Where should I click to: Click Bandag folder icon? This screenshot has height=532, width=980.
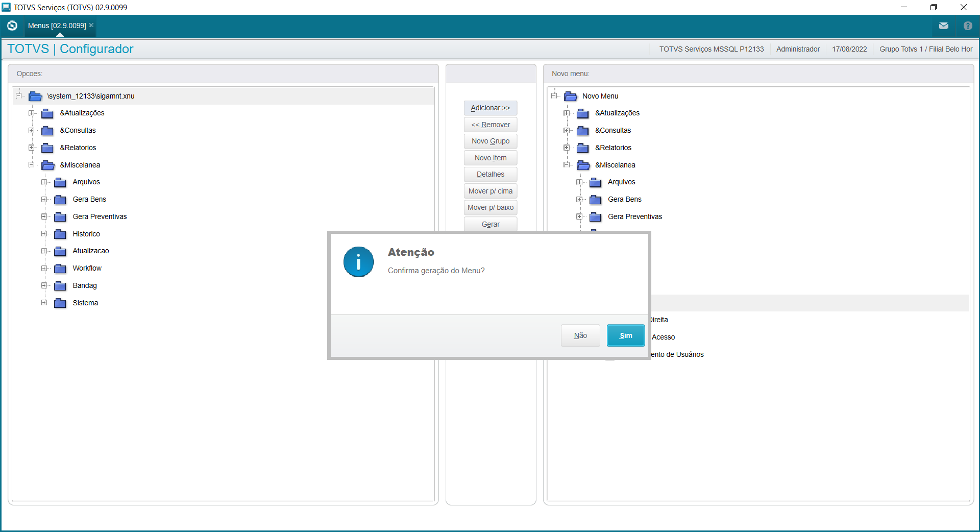point(60,286)
